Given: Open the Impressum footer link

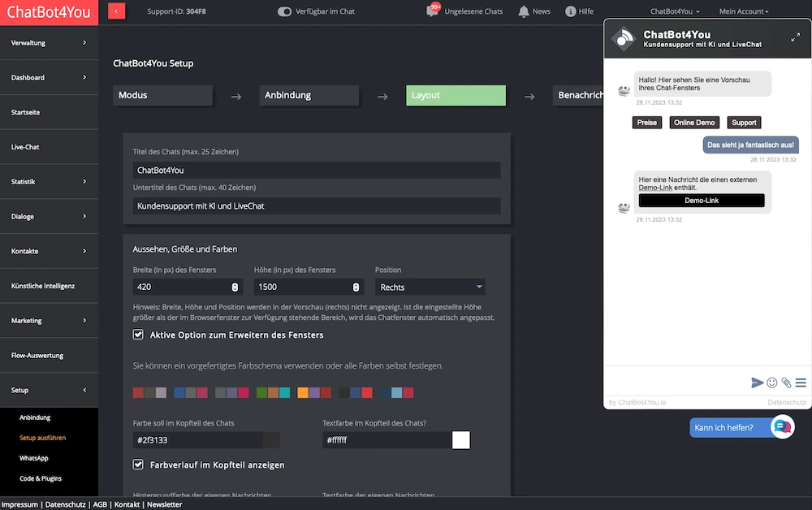Looking at the screenshot, I should 19,504.
